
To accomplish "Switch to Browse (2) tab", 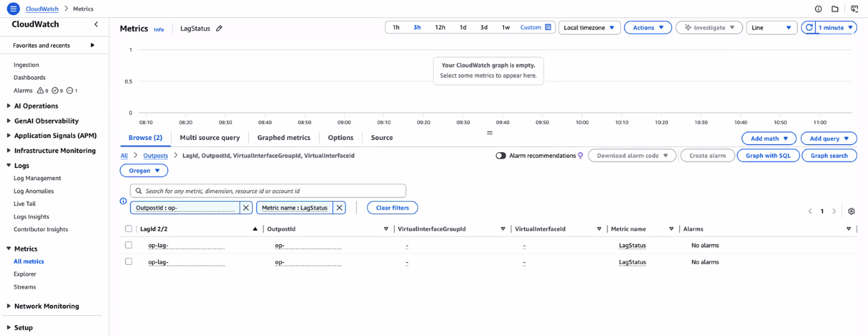I will (145, 138).
